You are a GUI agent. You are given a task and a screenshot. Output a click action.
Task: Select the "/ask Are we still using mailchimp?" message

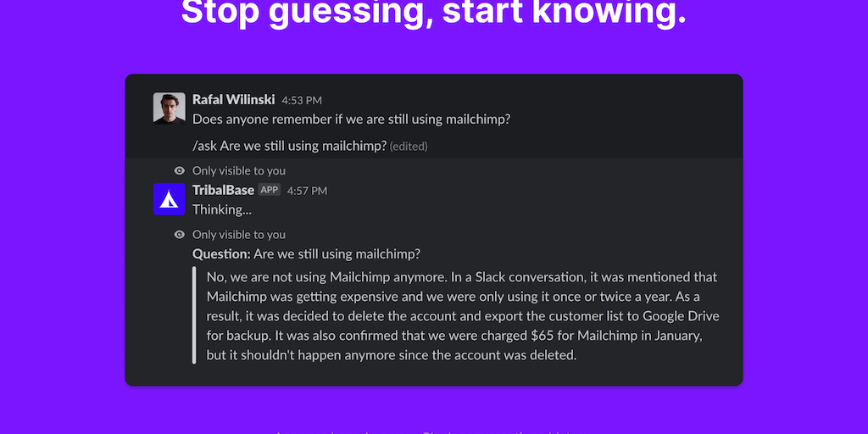point(289,146)
